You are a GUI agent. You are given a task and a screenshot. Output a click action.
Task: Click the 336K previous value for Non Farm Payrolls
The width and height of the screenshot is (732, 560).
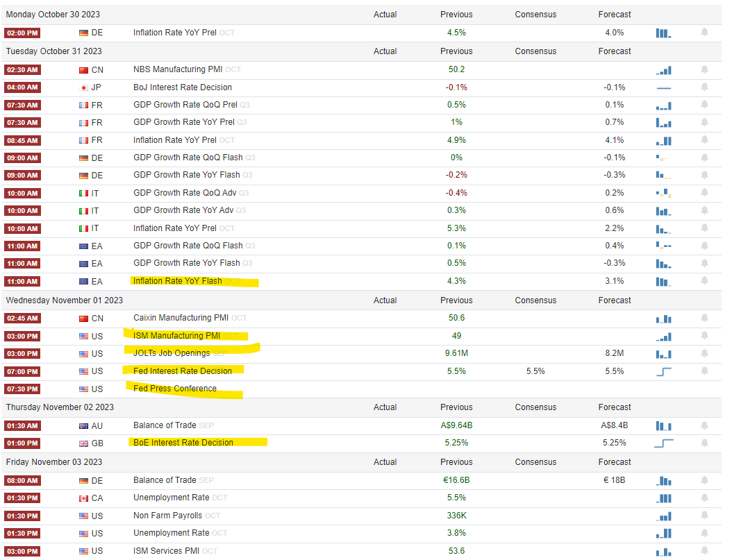(x=456, y=515)
